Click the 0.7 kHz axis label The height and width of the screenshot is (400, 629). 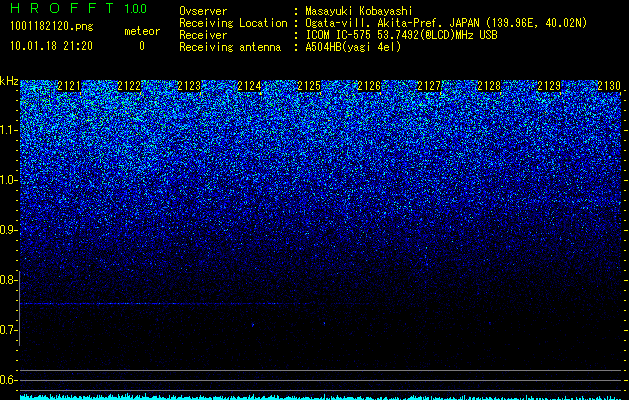[x=9, y=330]
